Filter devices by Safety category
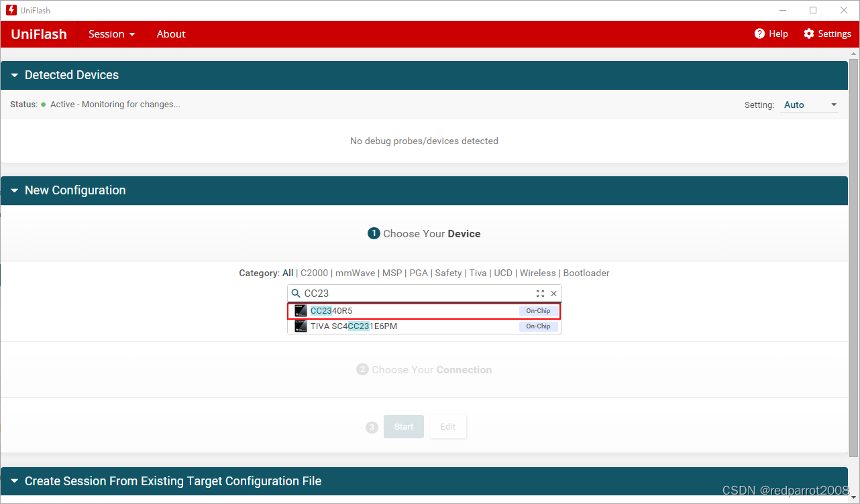This screenshot has height=504, width=860. click(x=448, y=273)
